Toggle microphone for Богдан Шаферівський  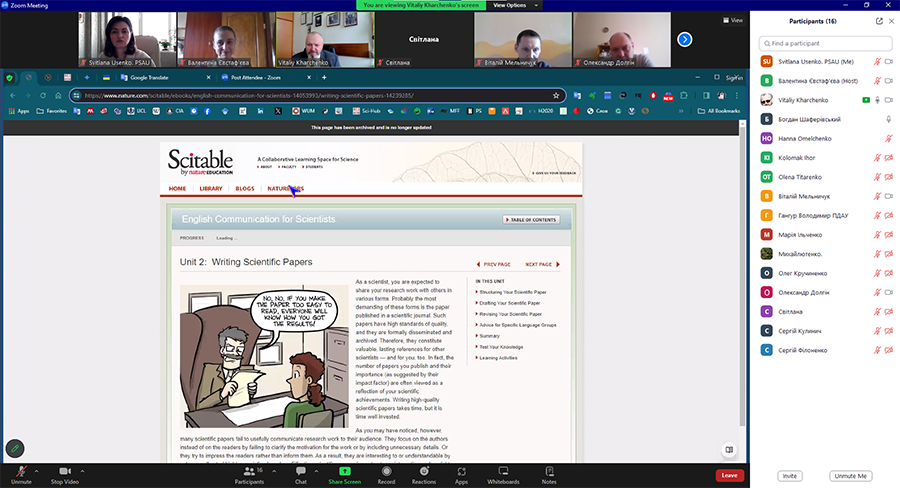(x=889, y=119)
